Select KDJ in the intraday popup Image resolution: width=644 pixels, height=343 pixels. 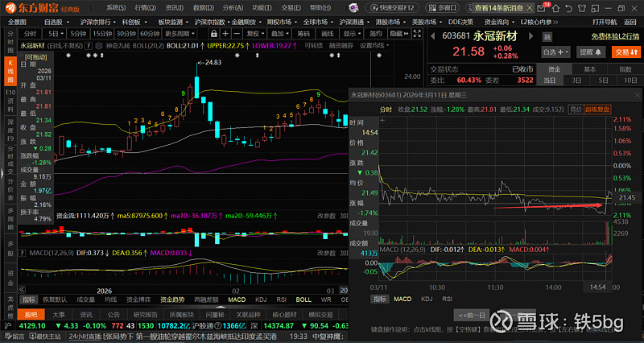point(427,299)
